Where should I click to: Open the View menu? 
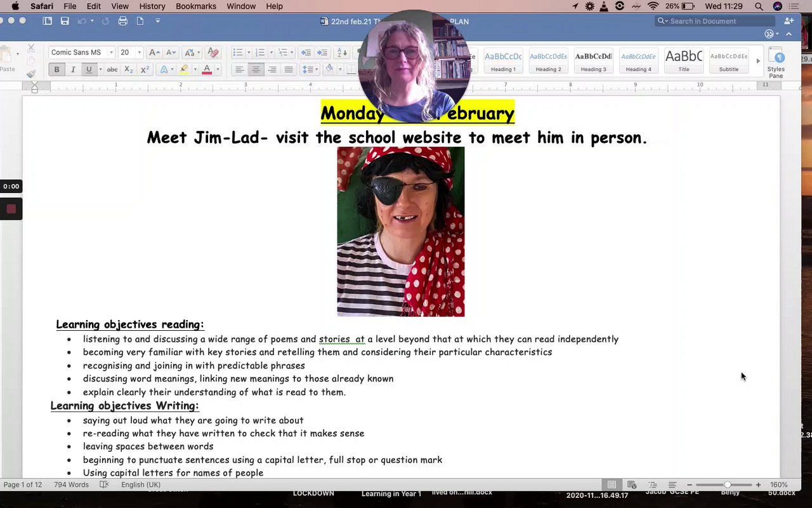[120, 6]
